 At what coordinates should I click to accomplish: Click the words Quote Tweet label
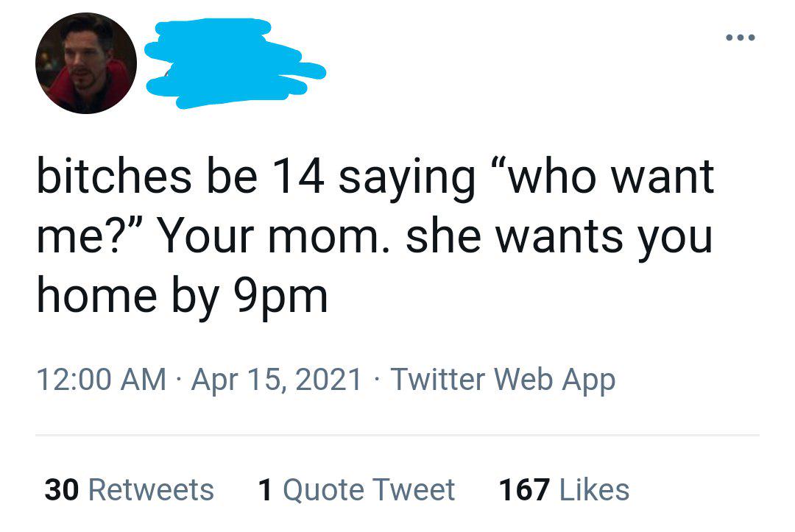[369, 489]
